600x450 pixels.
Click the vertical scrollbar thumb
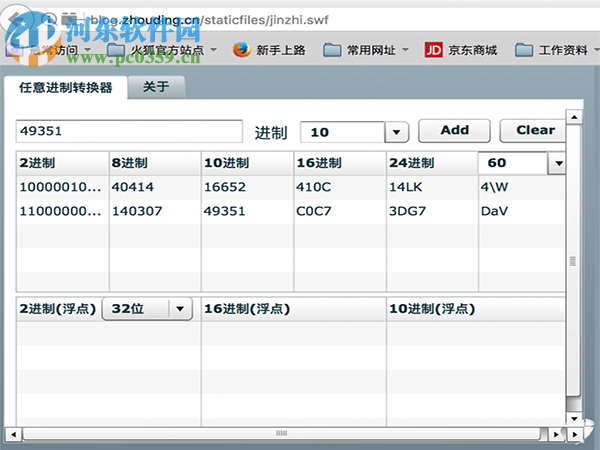click(573, 261)
